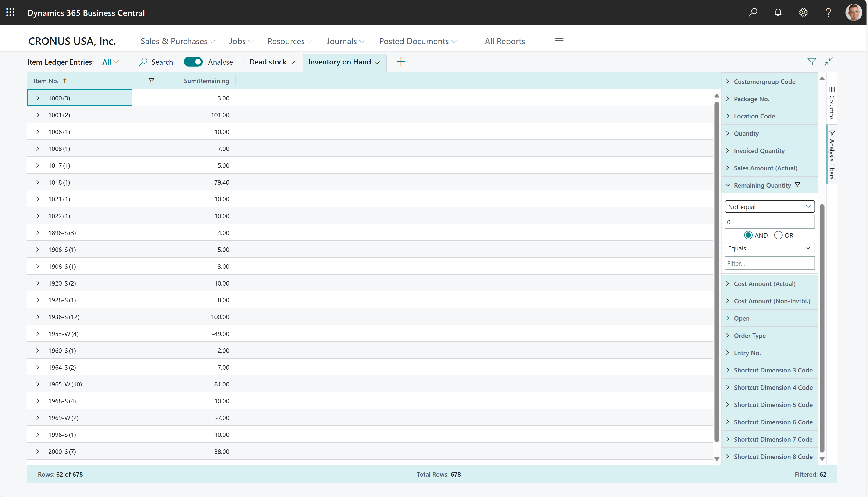Viewport: 868px width, 497px height.
Task: Select the AND radio button
Action: pyautogui.click(x=748, y=235)
